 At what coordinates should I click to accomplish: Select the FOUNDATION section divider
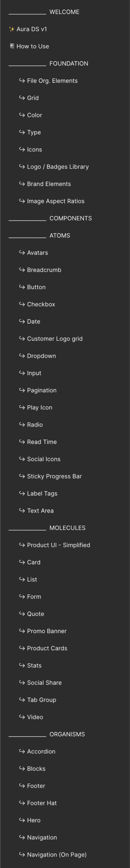(x=65, y=63)
